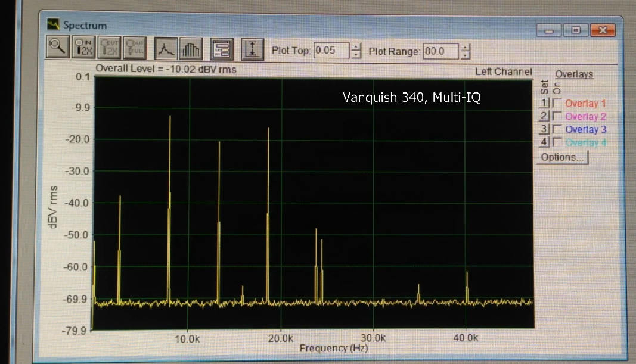Enable the Overlay 2 checkbox
Viewport: 636px width, 364px height.
point(557,116)
